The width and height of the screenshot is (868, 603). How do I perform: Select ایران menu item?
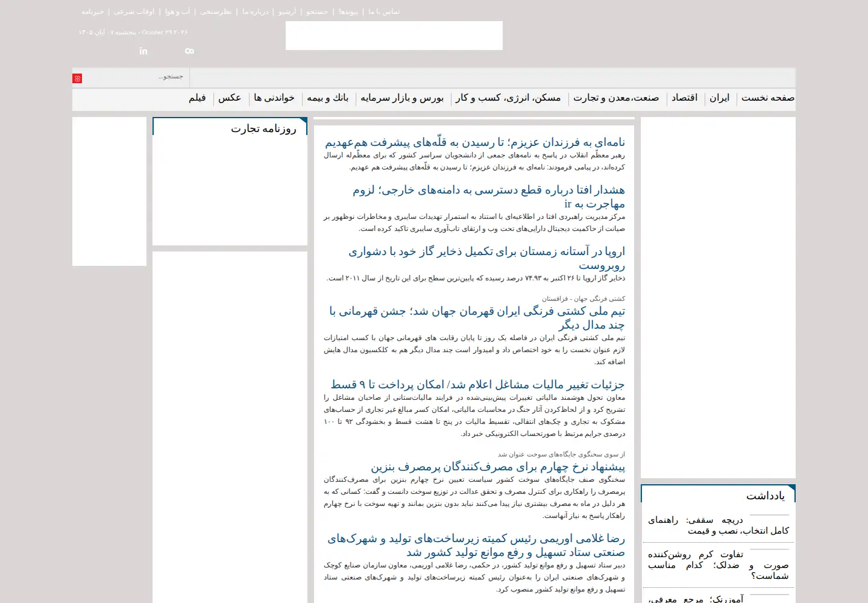720,98
